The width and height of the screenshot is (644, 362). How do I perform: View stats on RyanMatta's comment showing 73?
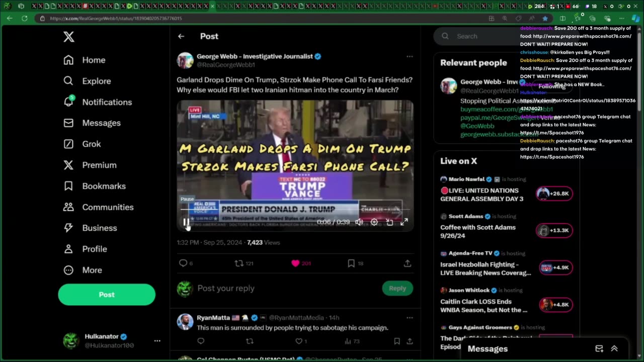tap(353, 341)
